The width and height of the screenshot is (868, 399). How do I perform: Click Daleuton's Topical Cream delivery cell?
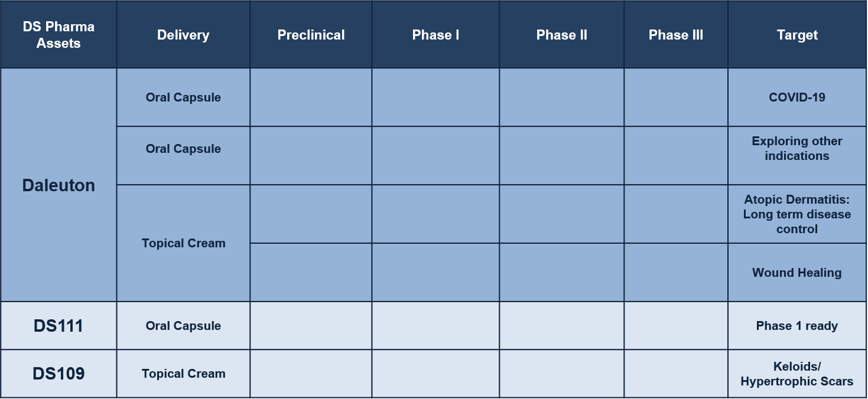click(x=183, y=243)
